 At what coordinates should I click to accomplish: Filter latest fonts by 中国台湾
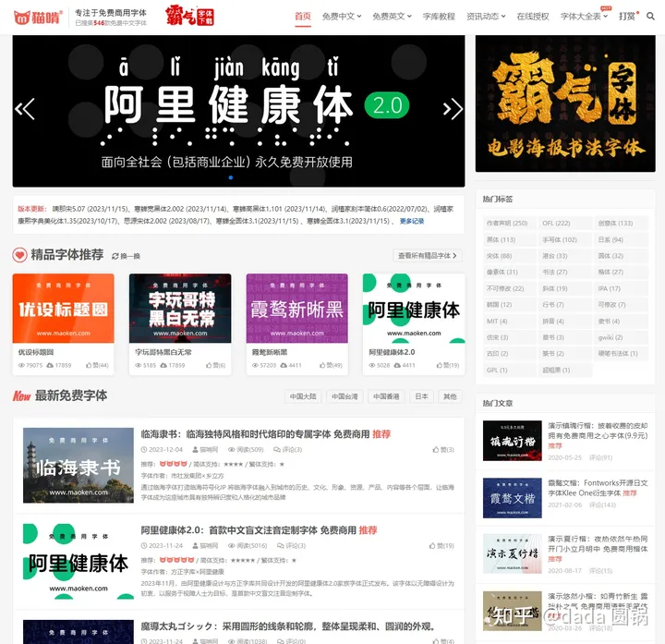pyautogui.click(x=345, y=396)
